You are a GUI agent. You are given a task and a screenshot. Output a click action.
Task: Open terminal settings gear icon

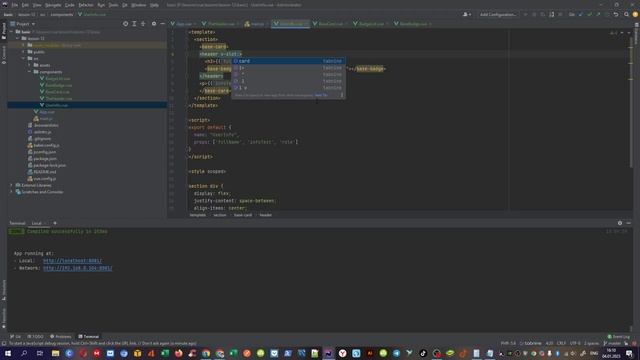620,223
